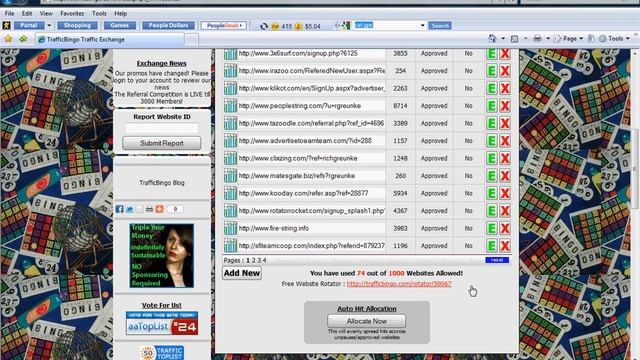The height and width of the screenshot is (360, 640).
Task: Go to page 2 of websites
Action: pos(253,260)
